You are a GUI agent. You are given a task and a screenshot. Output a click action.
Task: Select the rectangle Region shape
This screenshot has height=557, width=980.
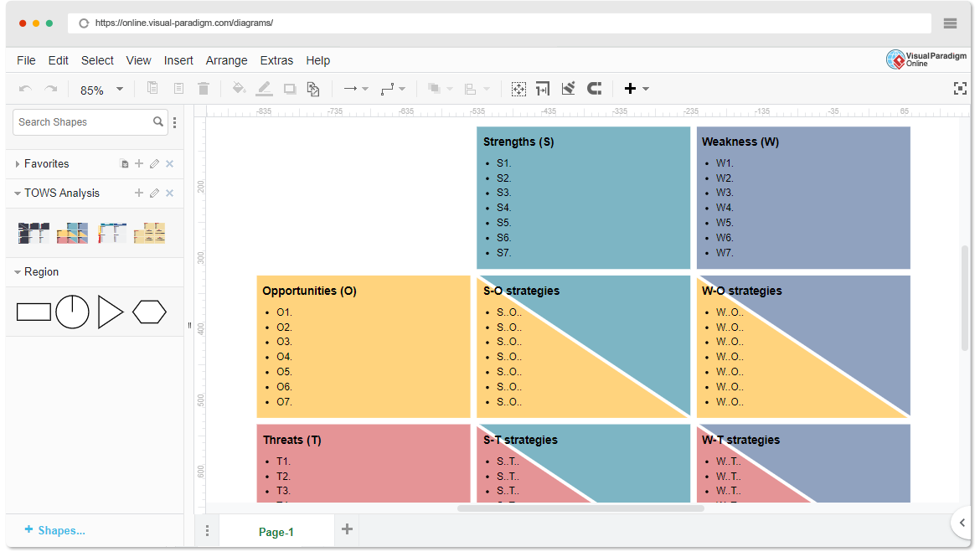(34, 312)
